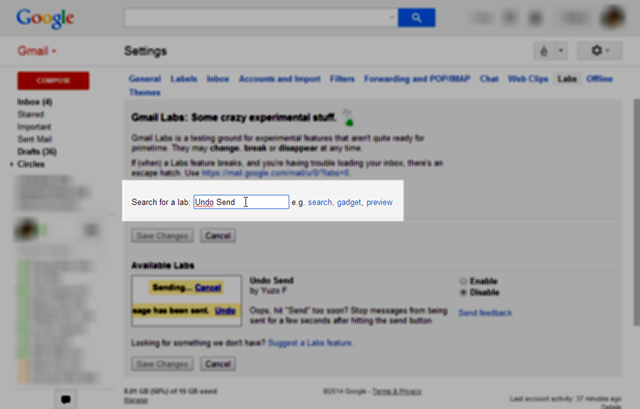The width and height of the screenshot is (640, 409).
Task: Open Terms & Privacy link
Action: 397,391
